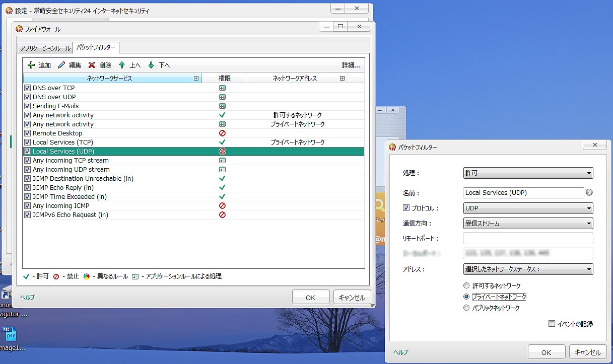
Task: Click the 詳細... details link
Action: pos(351,65)
